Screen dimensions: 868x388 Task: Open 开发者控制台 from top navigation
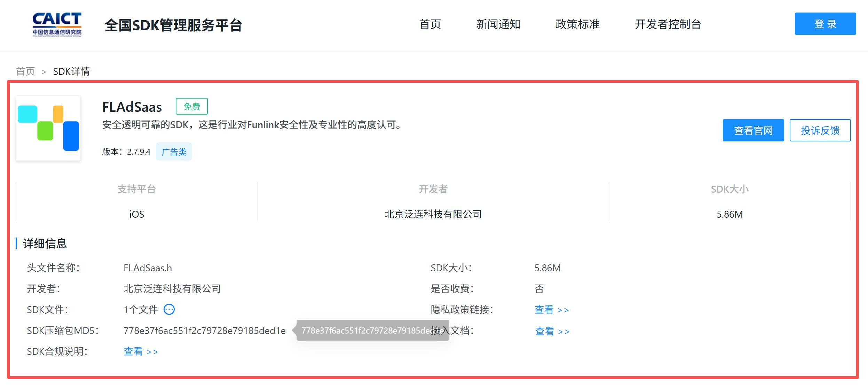tap(668, 24)
